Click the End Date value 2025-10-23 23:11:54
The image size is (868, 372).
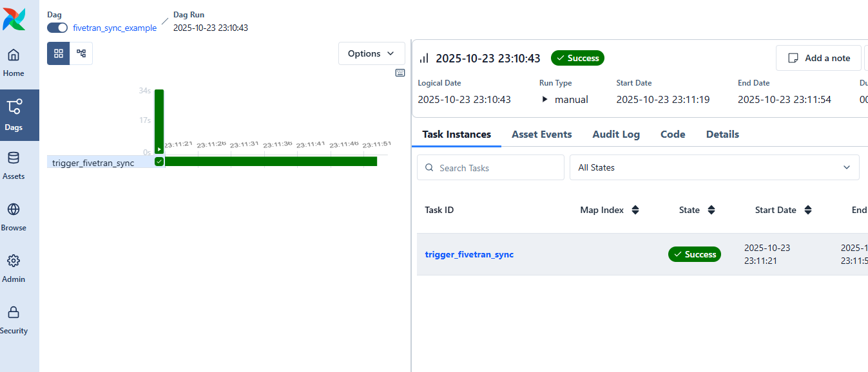coord(784,99)
